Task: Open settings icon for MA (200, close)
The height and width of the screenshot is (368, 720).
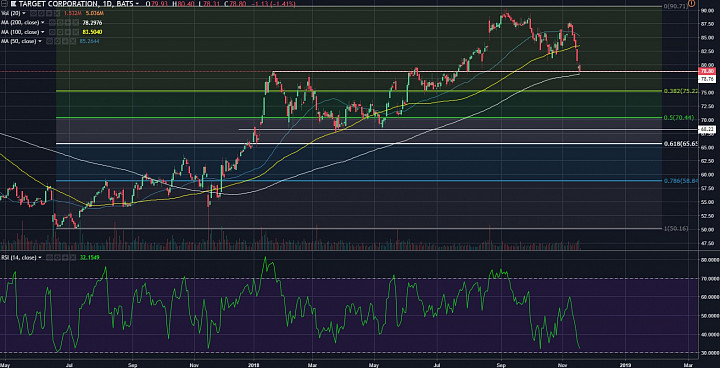Action: point(60,23)
